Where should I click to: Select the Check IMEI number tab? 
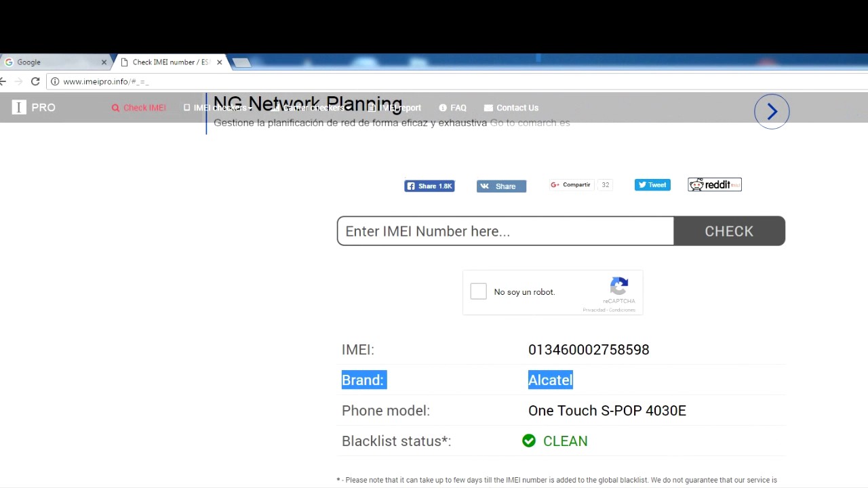(170, 62)
